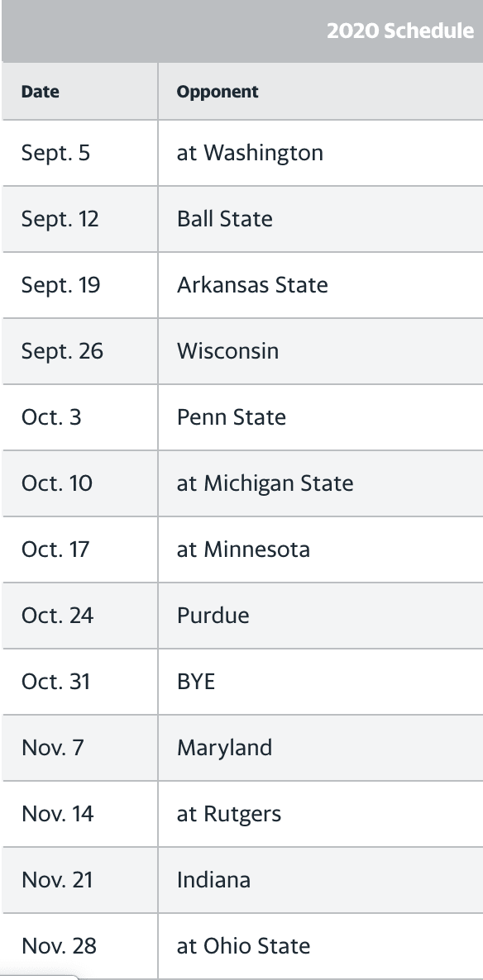Viewport: 483px width, 980px height.
Task: Select the 2020 Schedule title header
Action: tap(400, 31)
